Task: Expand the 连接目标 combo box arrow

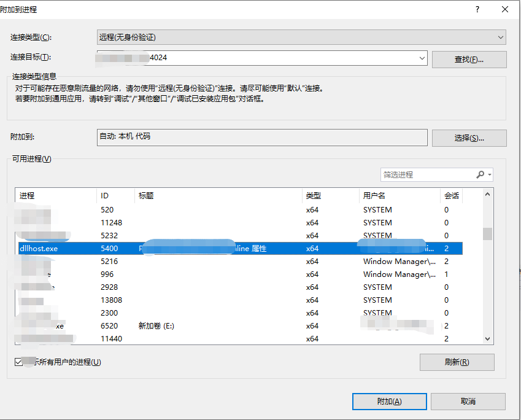Action: [422, 58]
